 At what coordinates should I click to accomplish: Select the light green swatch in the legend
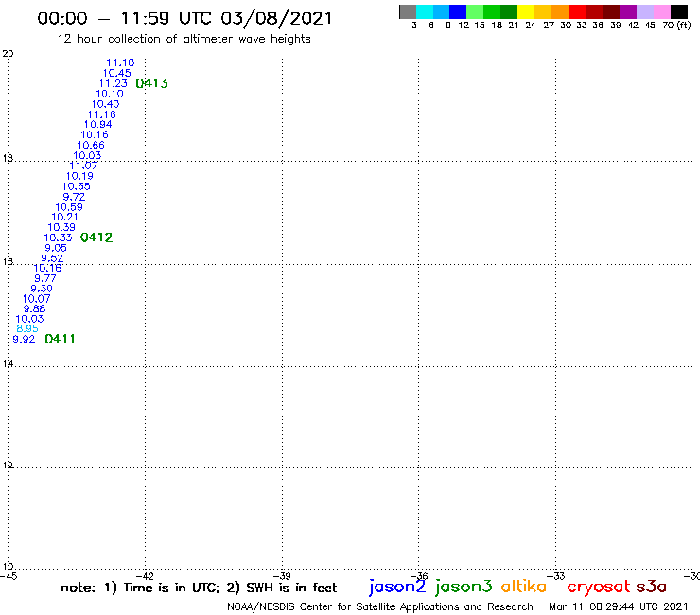pos(476,11)
